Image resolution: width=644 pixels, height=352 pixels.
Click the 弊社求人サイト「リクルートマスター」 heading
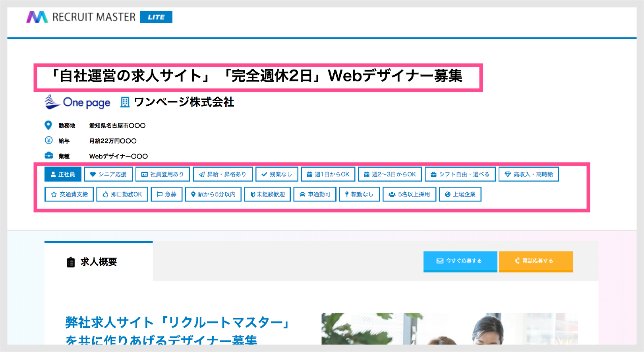(178, 322)
